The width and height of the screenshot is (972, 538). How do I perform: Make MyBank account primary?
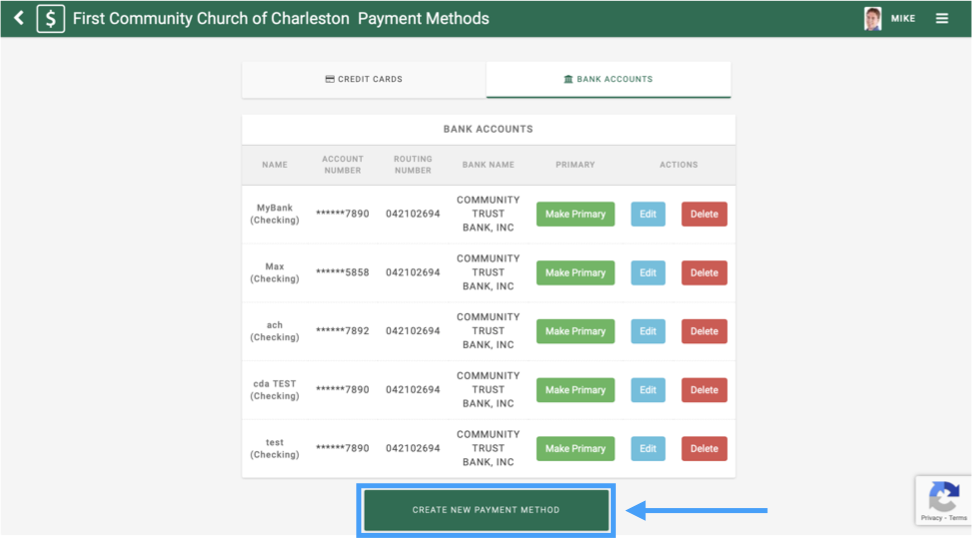click(575, 214)
